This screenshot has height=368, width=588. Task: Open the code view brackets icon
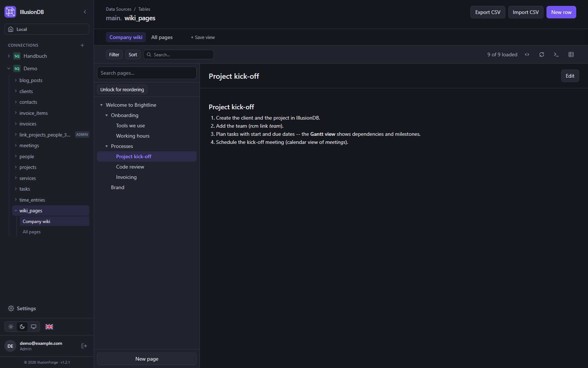527,54
